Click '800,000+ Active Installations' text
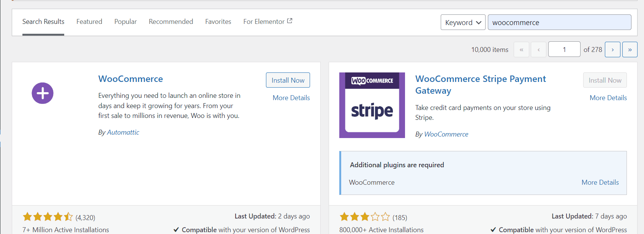Viewport: 644px width, 234px height. [x=381, y=230]
